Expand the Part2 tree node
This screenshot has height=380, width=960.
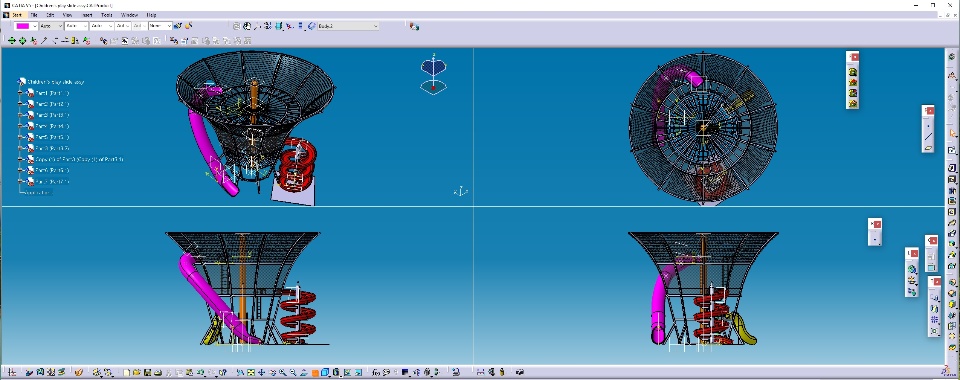(x=20, y=104)
